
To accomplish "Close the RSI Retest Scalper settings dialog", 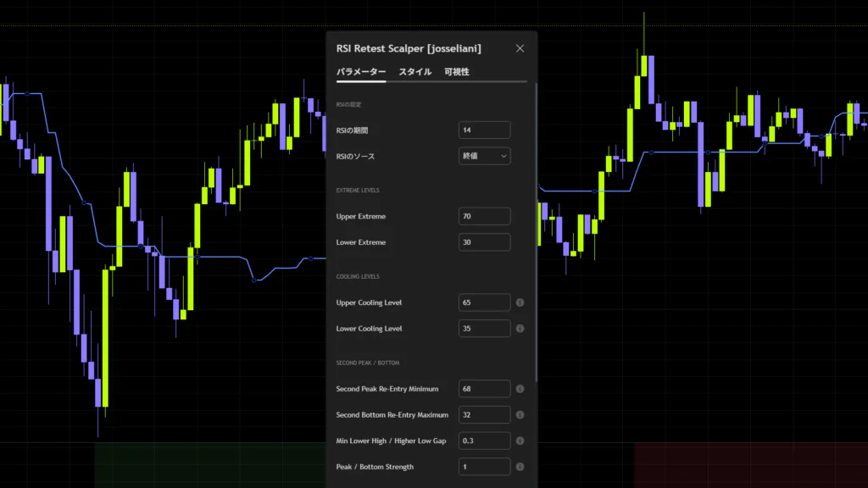I will 520,48.
